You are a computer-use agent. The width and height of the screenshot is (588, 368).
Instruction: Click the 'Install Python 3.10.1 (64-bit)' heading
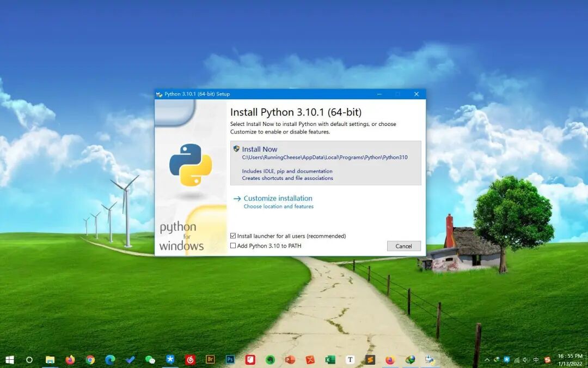pyautogui.click(x=296, y=112)
